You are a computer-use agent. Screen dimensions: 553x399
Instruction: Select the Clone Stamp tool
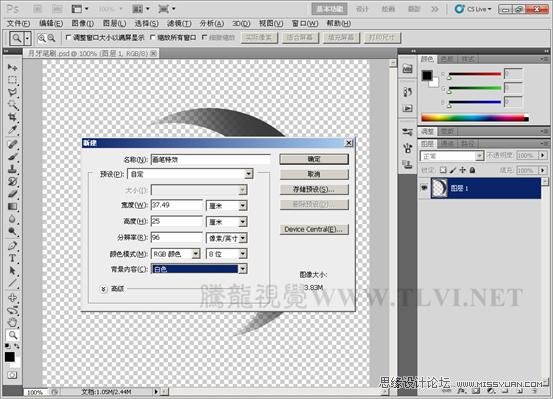click(x=12, y=169)
